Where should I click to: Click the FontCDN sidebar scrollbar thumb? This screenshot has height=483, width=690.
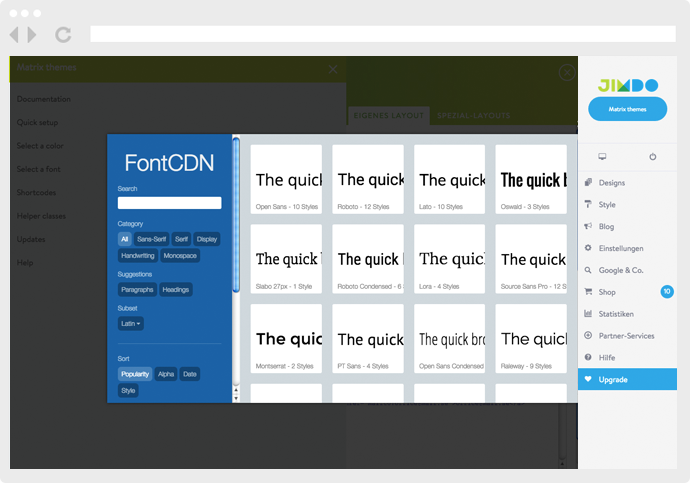(x=236, y=215)
